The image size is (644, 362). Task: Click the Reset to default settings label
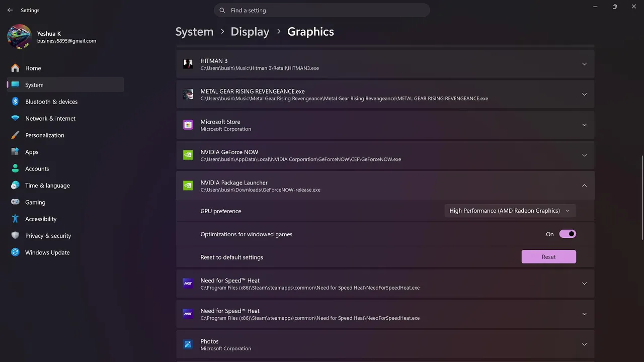232,257
